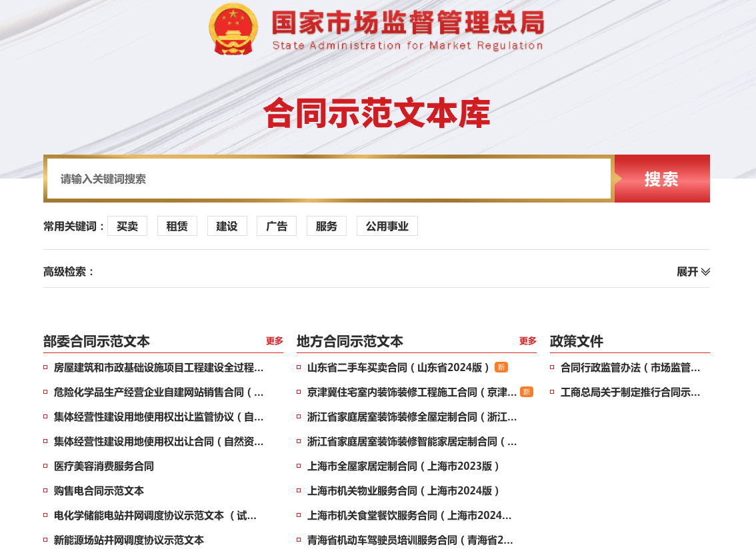The image size is (756, 557).
Task: Click the 新 badge beside 山东省二手车买卖合同
Action: pyautogui.click(x=501, y=367)
